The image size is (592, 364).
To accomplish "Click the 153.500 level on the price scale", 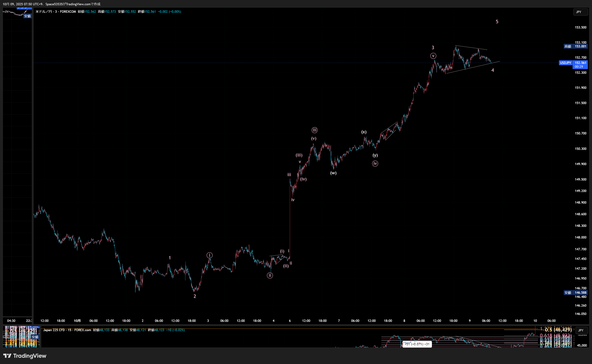I will click(x=580, y=27).
